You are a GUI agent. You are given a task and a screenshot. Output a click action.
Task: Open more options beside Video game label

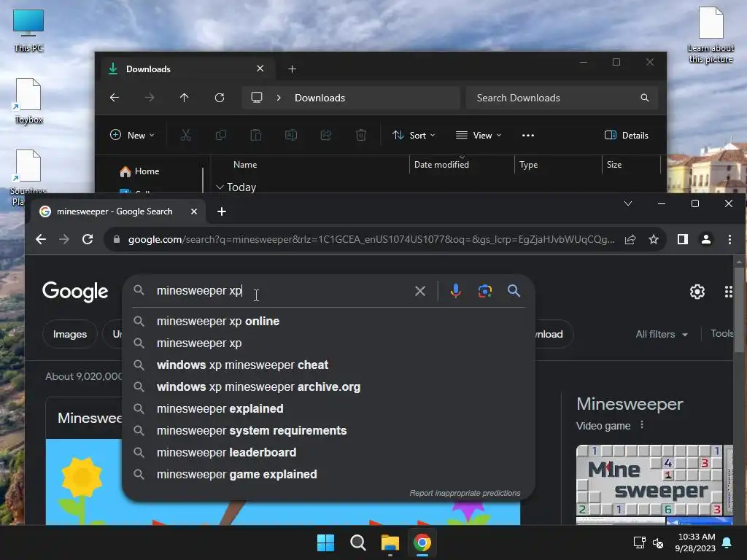coord(642,425)
